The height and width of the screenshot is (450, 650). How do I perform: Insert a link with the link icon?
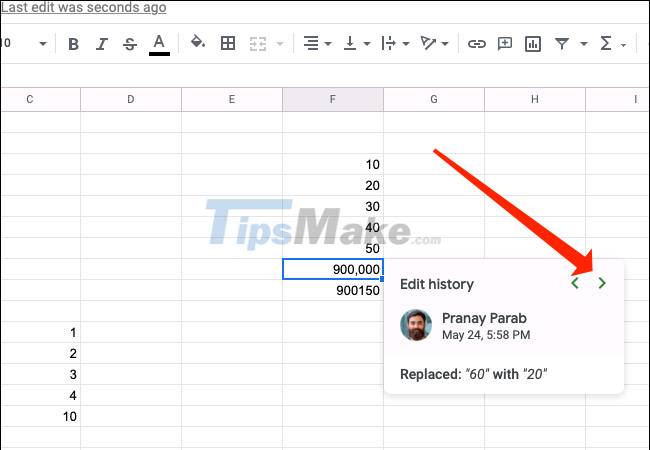477,44
